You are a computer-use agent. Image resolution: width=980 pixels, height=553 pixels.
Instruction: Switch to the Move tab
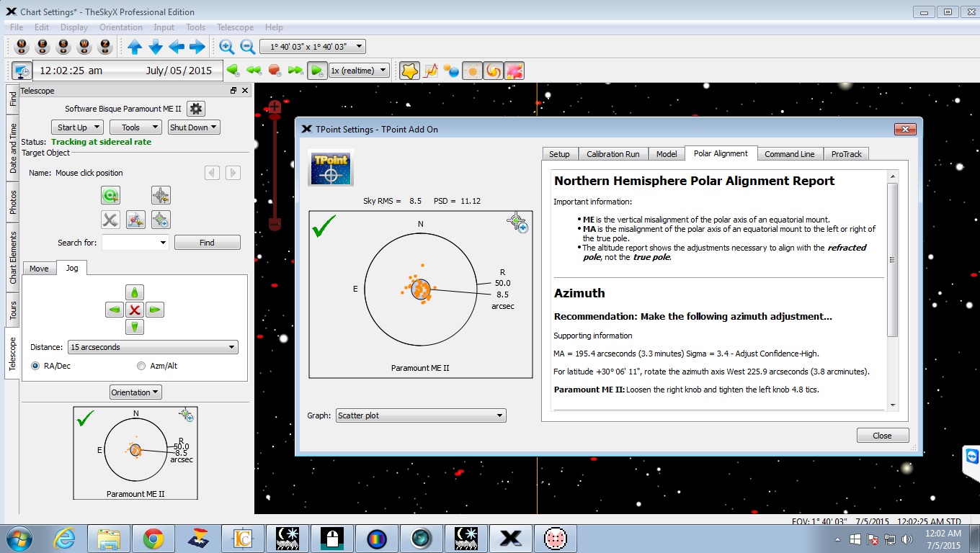(39, 269)
